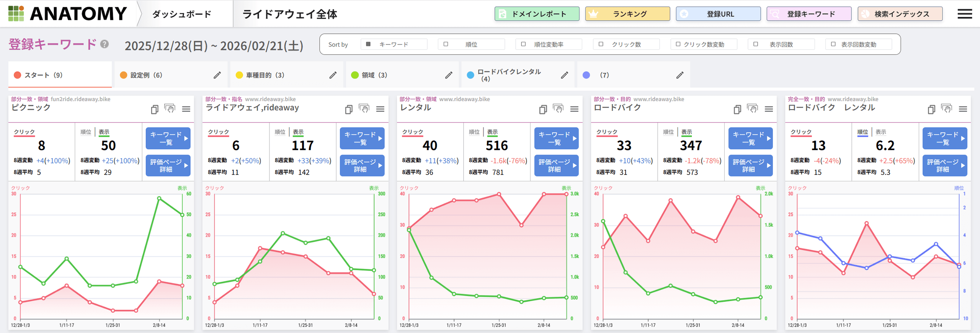This screenshot has width=980, height=333.
Task: Edit the 設定例 tab with pencil icon
Action: coord(217,75)
